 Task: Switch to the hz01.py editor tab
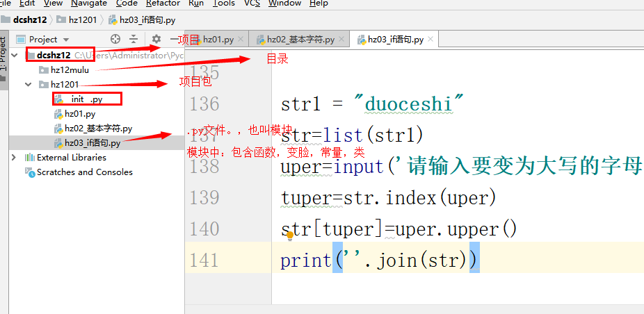218,40
